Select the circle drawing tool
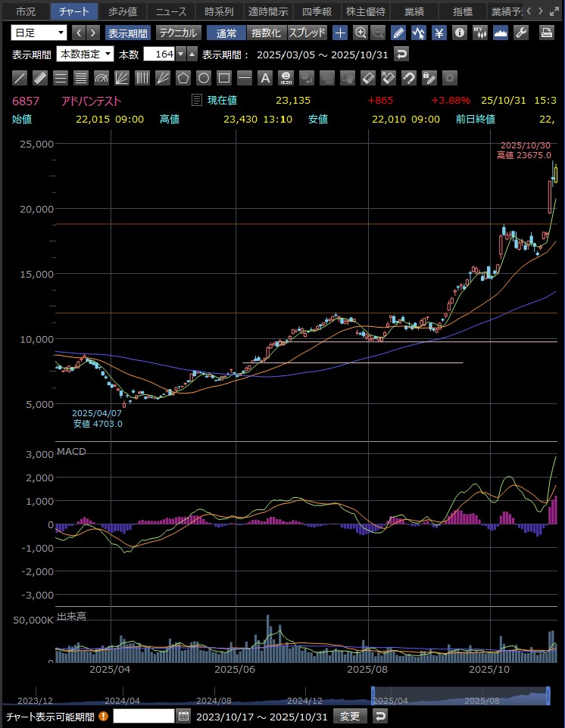The width and height of the screenshot is (565, 728). pos(203,77)
